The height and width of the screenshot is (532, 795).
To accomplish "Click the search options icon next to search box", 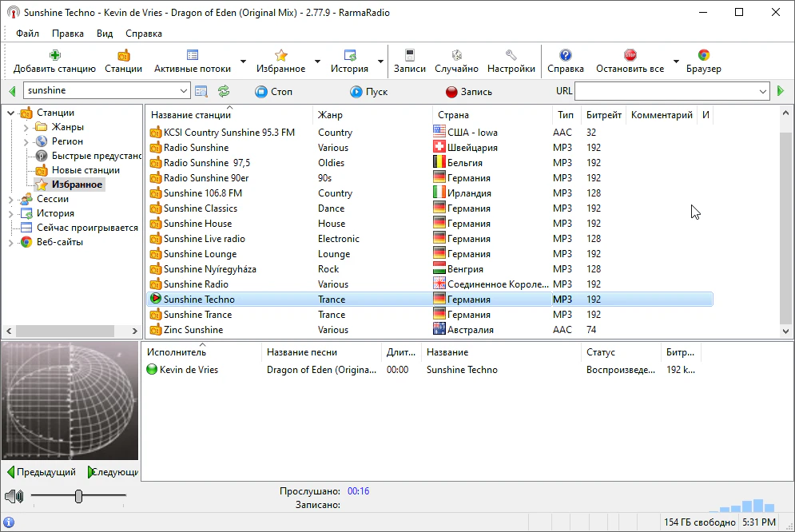I will coord(201,91).
